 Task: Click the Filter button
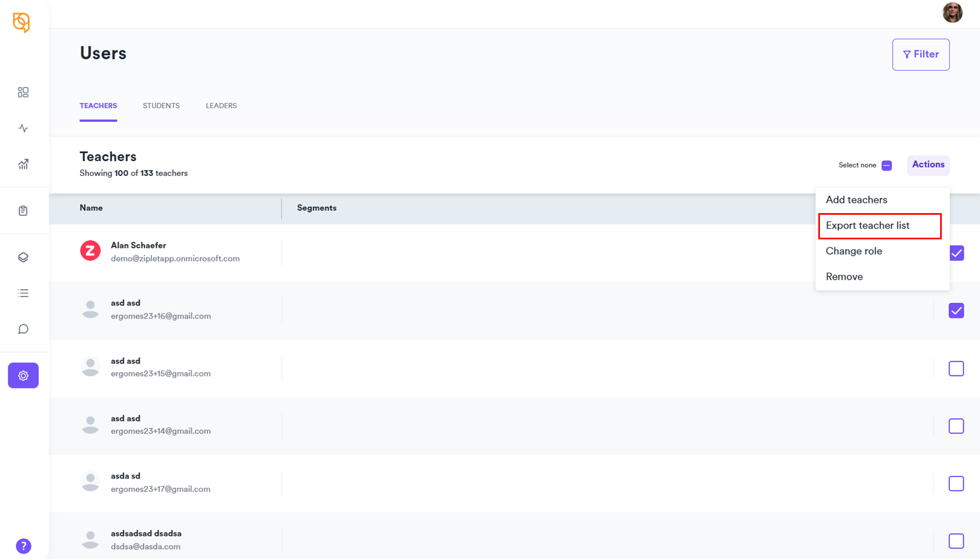coord(920,55)
